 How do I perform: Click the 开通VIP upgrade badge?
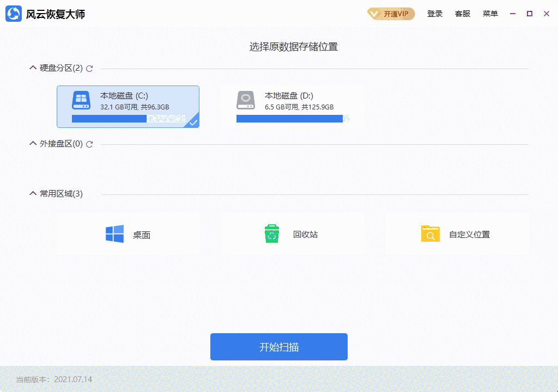tap(390, 14)
